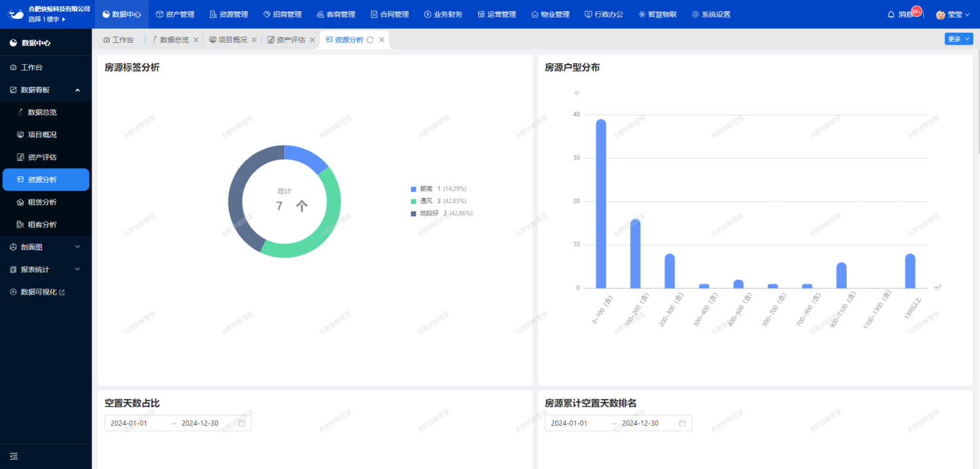Click the donut chart center total 7
Screen dimensions: 980x469
pos(280,206)
